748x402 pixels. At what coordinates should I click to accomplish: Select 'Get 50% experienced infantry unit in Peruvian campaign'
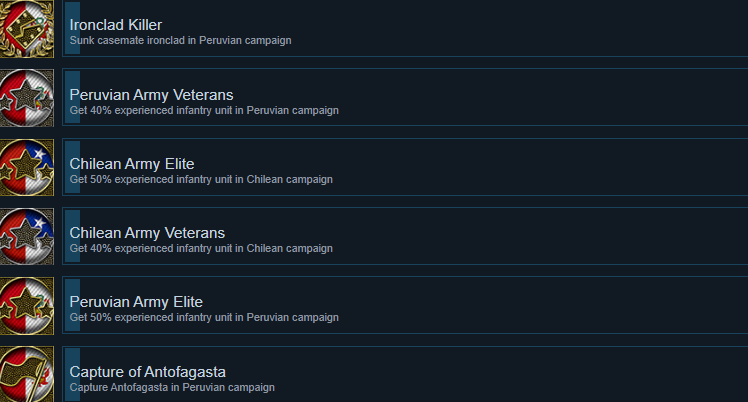(x=204, y=317)
